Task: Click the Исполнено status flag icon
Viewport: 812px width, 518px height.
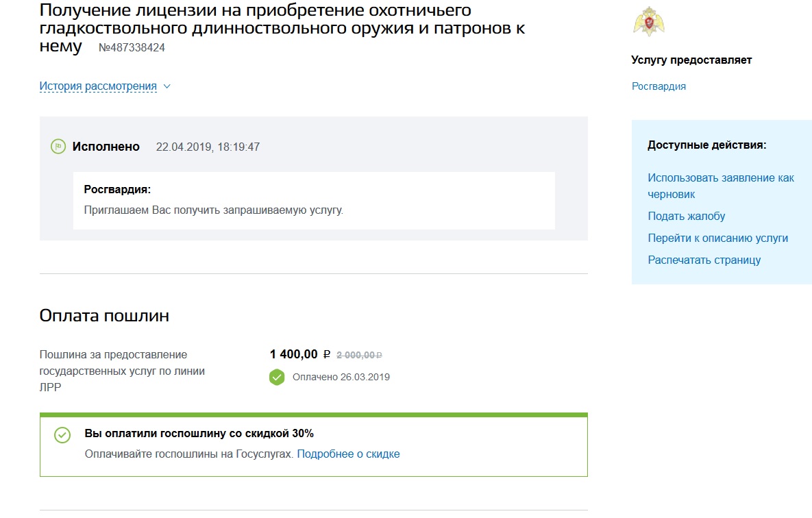Action: (58, 147)
